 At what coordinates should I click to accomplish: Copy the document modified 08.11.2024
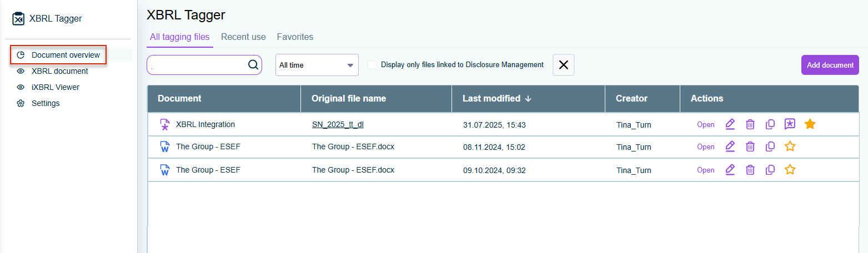click(770, 147)
